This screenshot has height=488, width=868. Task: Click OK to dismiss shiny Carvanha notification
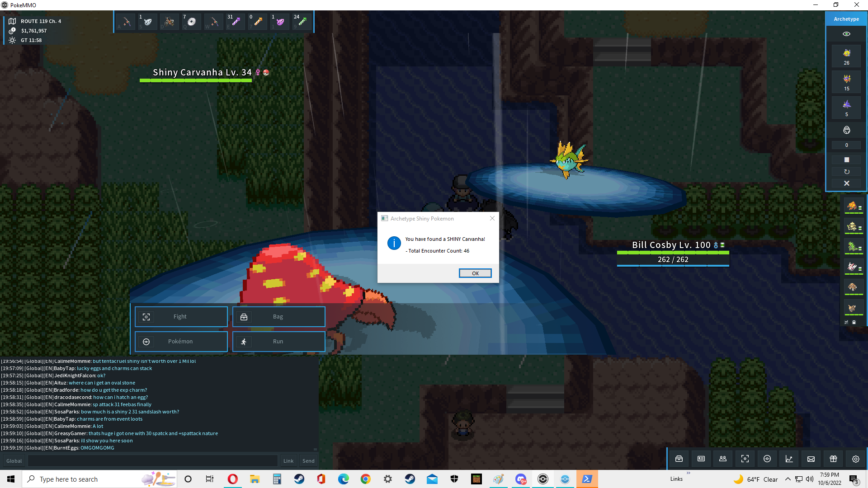pyautogui.click(x=475, y=273)
